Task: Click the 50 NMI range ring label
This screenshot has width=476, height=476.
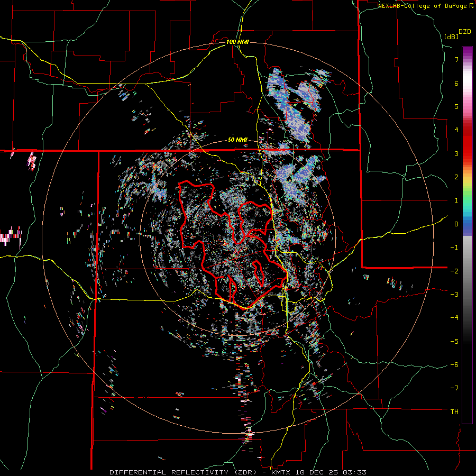Action: [237, 140]
